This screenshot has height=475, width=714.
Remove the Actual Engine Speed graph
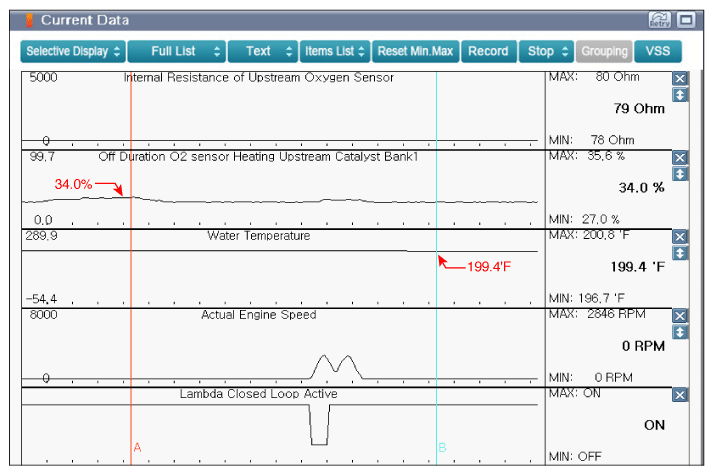click(x=680, y=316)
